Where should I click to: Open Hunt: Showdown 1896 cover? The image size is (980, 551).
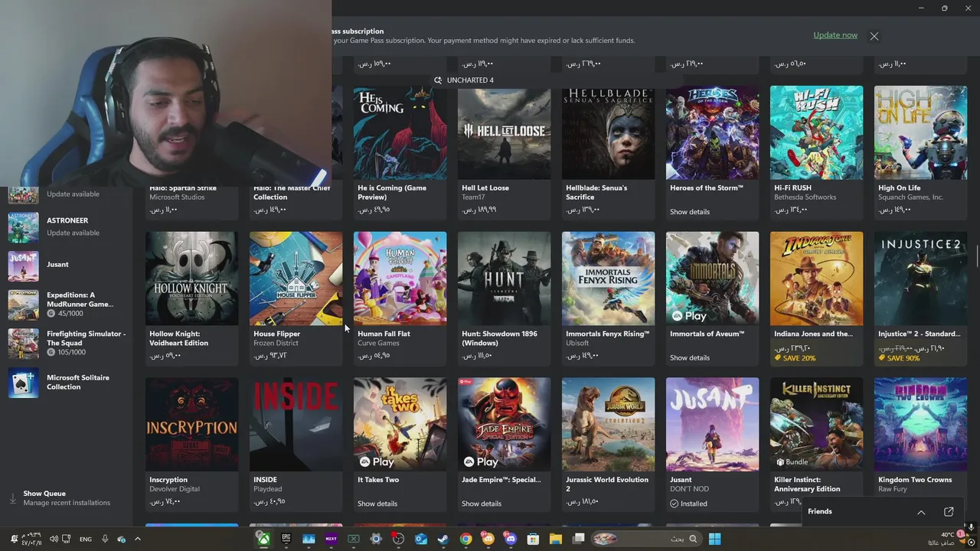click(x=505, y=279)
